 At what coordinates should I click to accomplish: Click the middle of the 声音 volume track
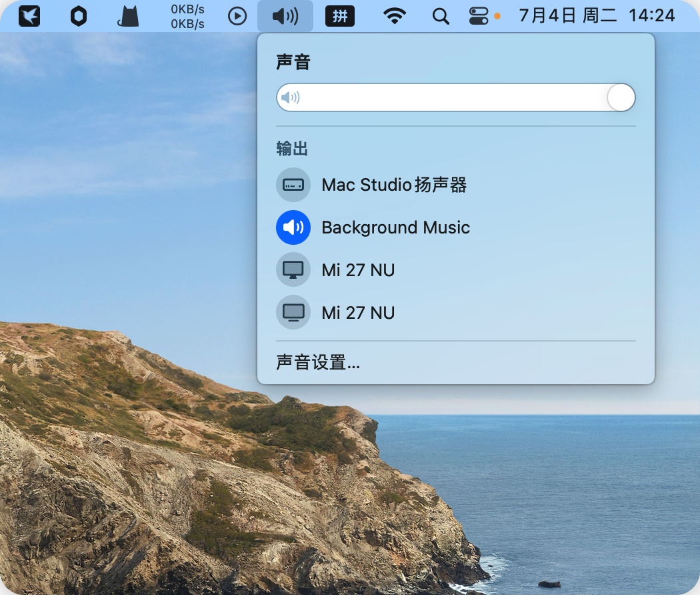(456, 98)
